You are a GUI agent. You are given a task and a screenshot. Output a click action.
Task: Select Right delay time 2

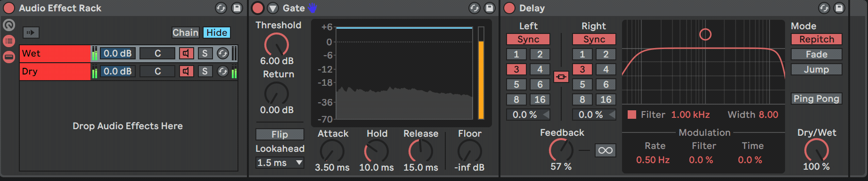pos(606,54)
